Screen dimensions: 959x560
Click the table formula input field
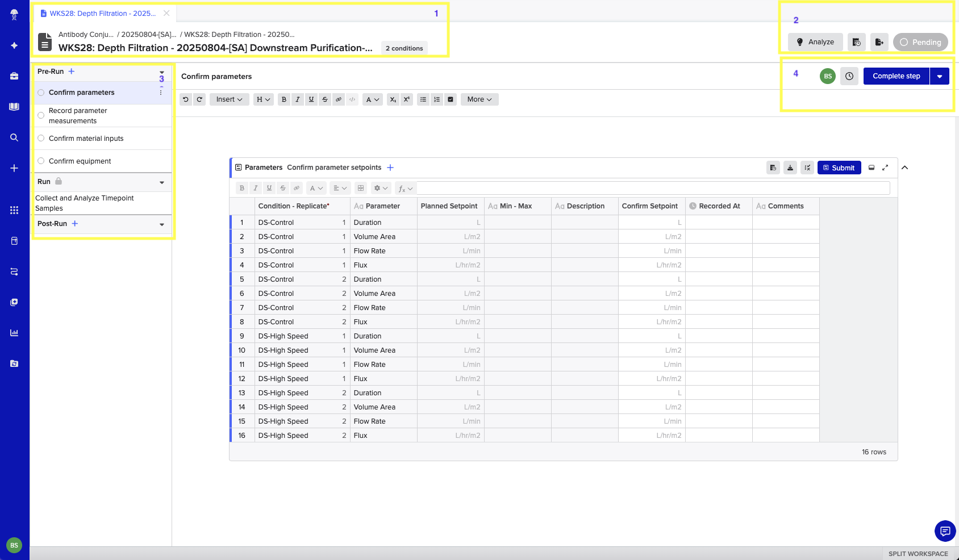pyautogui.click(x=653, y=188)
